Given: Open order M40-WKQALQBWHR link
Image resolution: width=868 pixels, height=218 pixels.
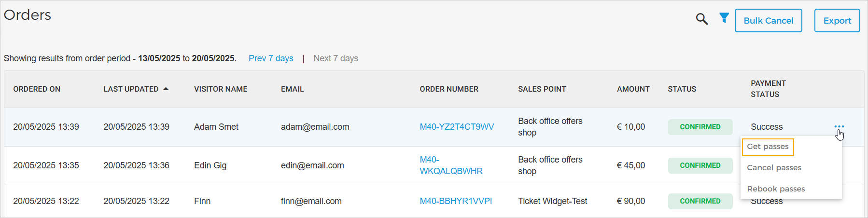Looking at the screenshot, I should click(x=451, y=165).
